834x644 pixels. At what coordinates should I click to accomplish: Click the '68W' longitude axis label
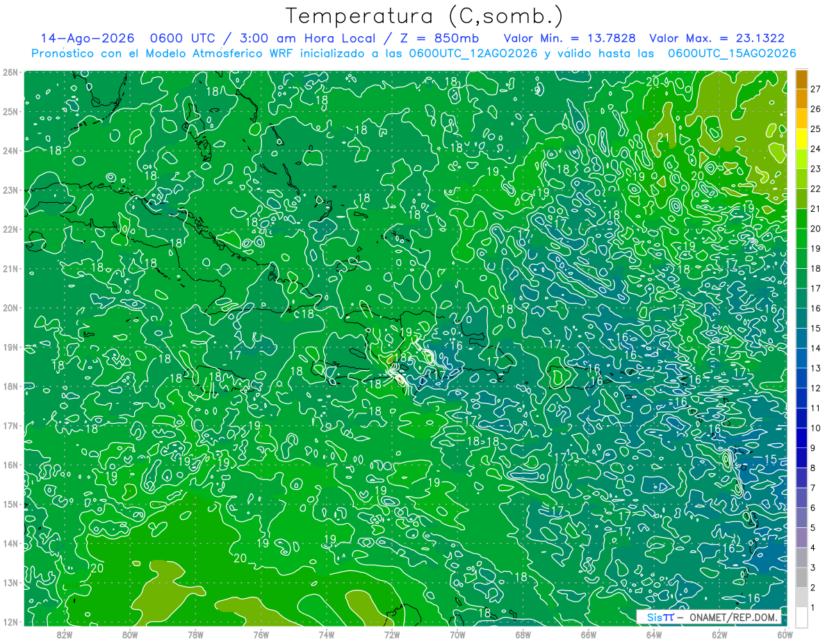[523, 634]
